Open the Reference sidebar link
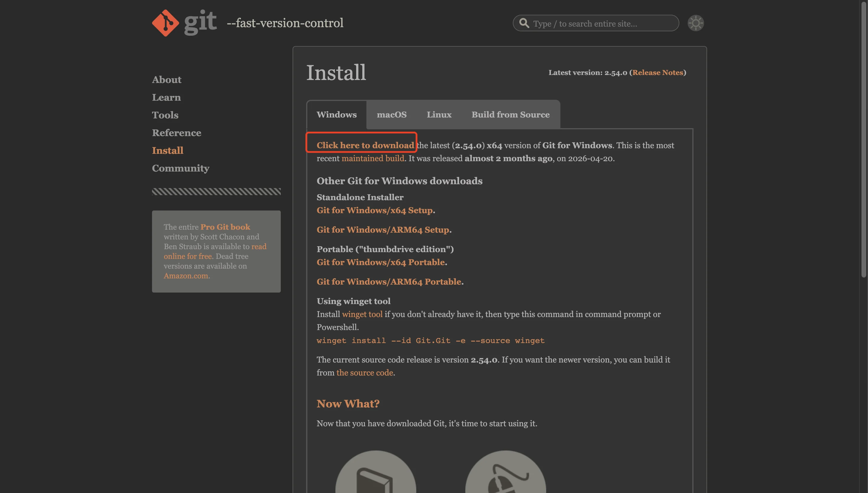Image resolution: width=868 pixels, height=493 pixels. pos(176,133)
